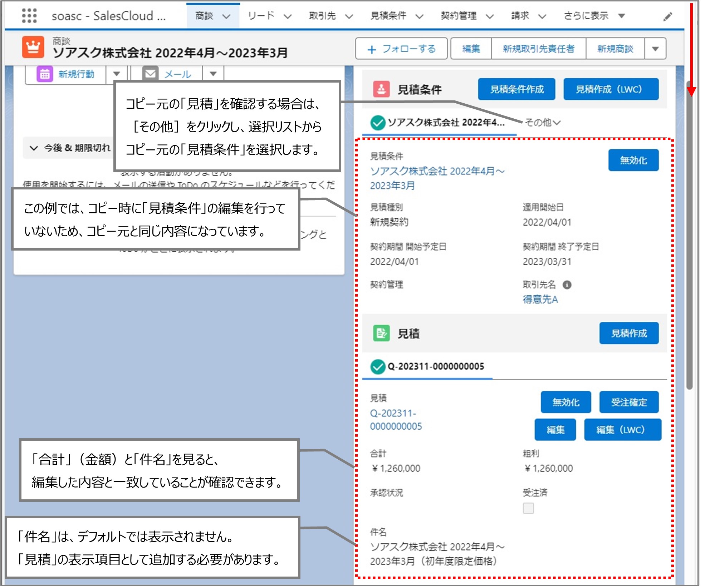Open the 商談 tab dropdown chevron
Image resolution: width=725 pixels, height=588 pixels.
[x=226, y=16]
